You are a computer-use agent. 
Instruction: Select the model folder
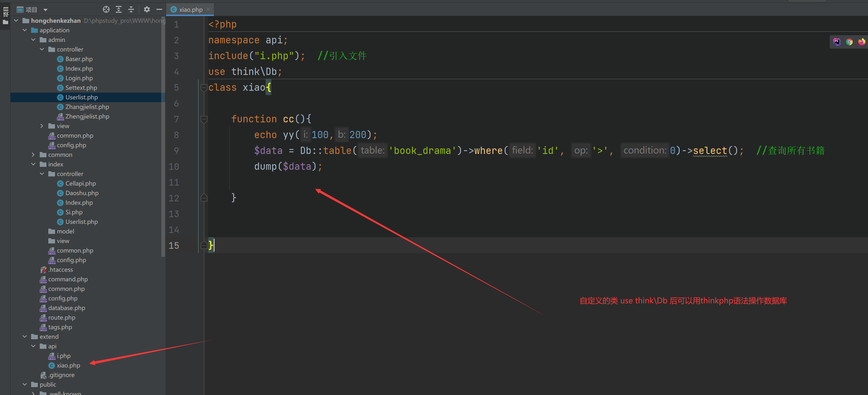click(x=65, y=231)
